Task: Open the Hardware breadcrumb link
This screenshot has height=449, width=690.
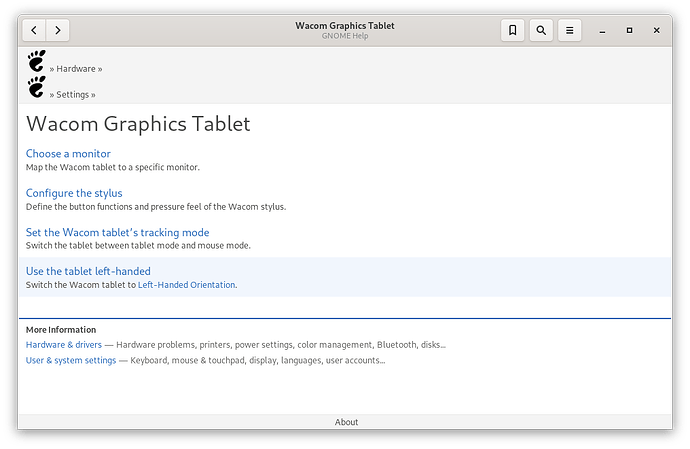Action: (76, 69)
